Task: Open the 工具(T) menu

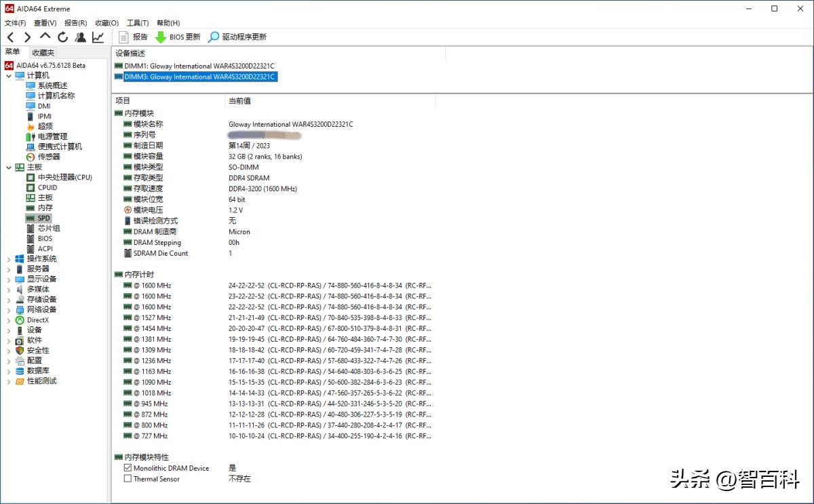Action: click(x=138, y=23)
